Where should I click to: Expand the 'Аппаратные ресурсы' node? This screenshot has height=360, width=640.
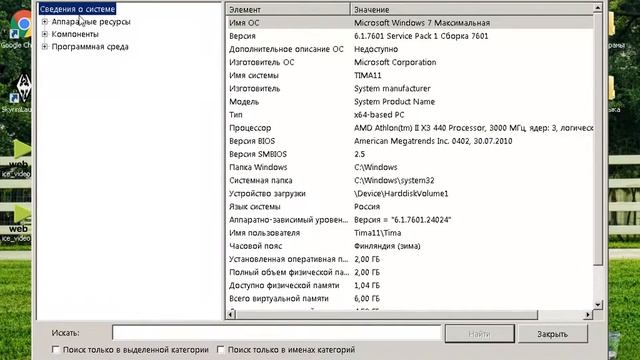click(45, 22)
